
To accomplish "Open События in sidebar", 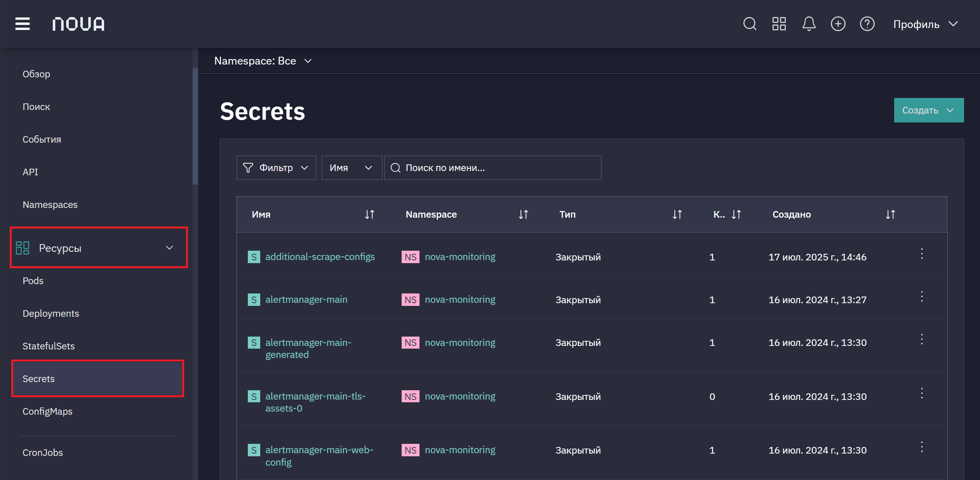I will (x=42, y=139).
